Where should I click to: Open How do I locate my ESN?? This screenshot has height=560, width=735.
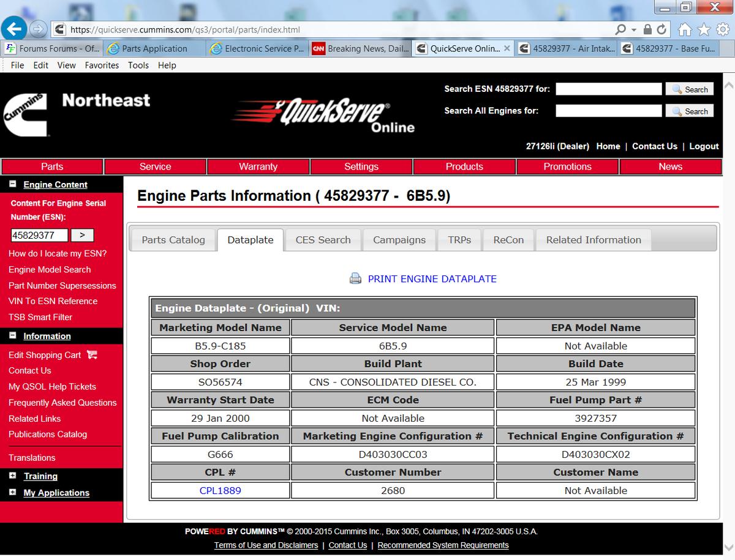(x=58, y=253)
